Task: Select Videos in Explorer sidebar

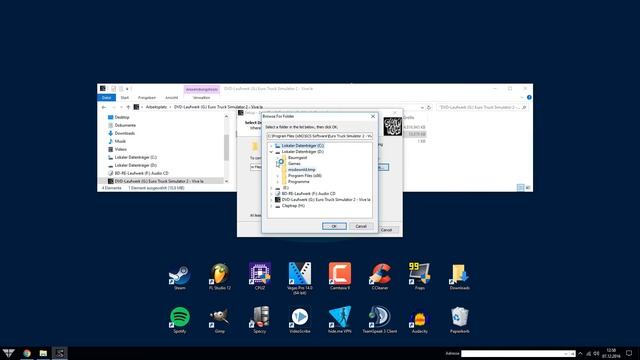Action: [x=120, y=149]
